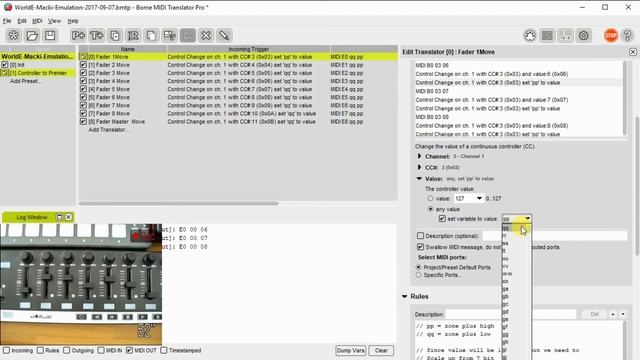This screenshot has width=640, height=360.
Task: Enable the Rules log filter checkbox
Action: 40,350
